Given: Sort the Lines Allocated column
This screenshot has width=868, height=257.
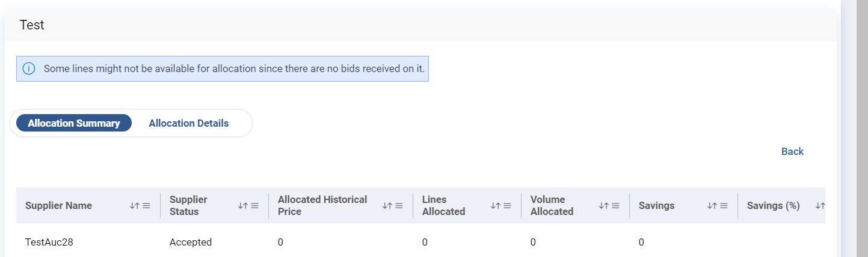Looking at the screenshot, I should [x=495, y=206].
